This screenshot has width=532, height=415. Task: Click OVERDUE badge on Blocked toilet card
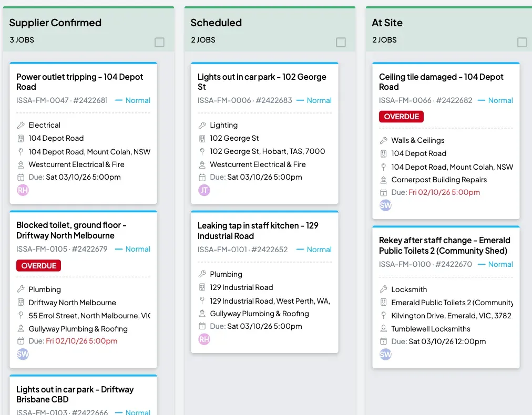click(x=39, y=265)
